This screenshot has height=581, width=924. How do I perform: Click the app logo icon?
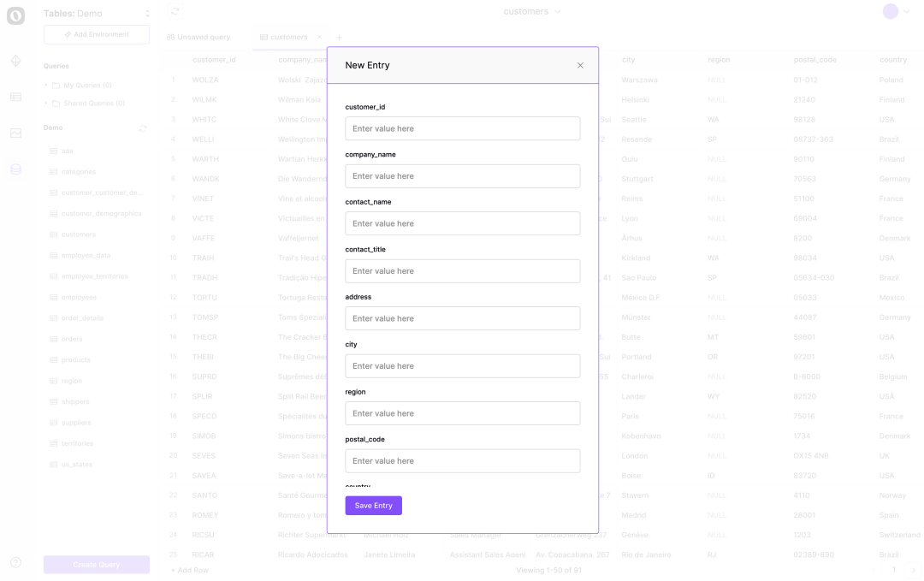pyautogui.click(x=15, y=15)
